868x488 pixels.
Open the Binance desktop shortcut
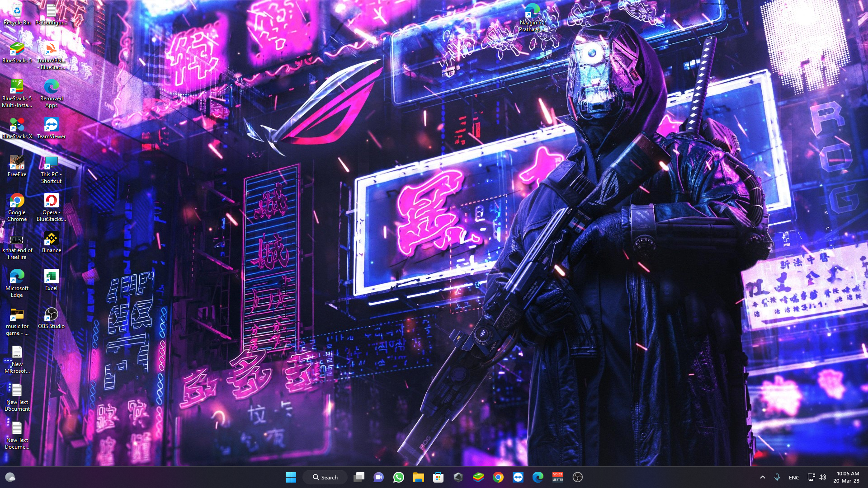pyautogui.click(x=51, y=242)
